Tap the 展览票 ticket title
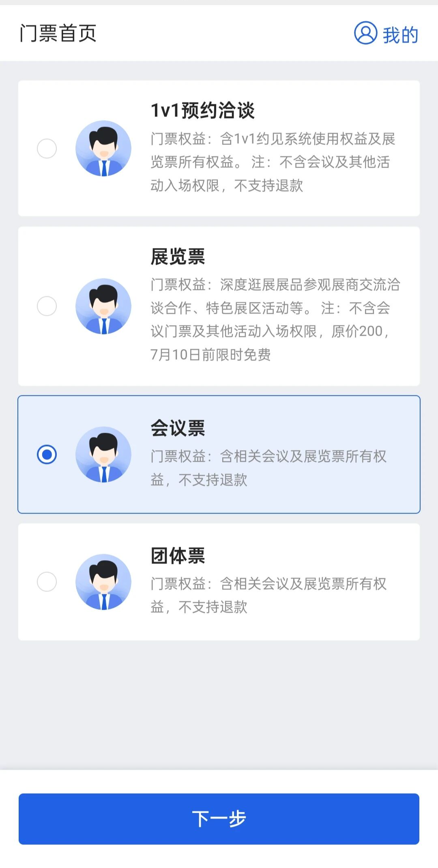This screenshot has width=438, height=868. [178, 257]
